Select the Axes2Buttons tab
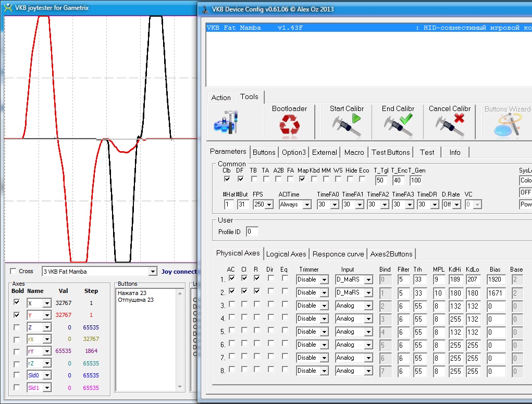 (x=391, y=254)
